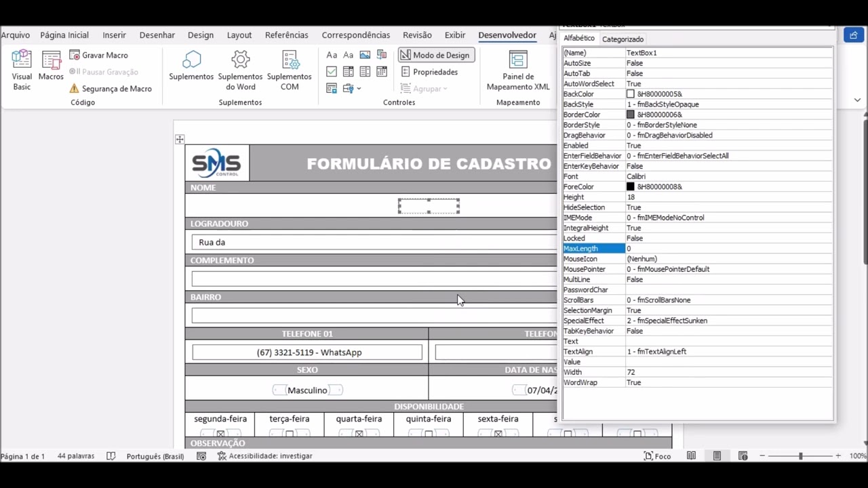Click Página 1 de 1 indicator
Viewport: 868px width, 488px height.
pyautogui.click(x=22, y=456)
